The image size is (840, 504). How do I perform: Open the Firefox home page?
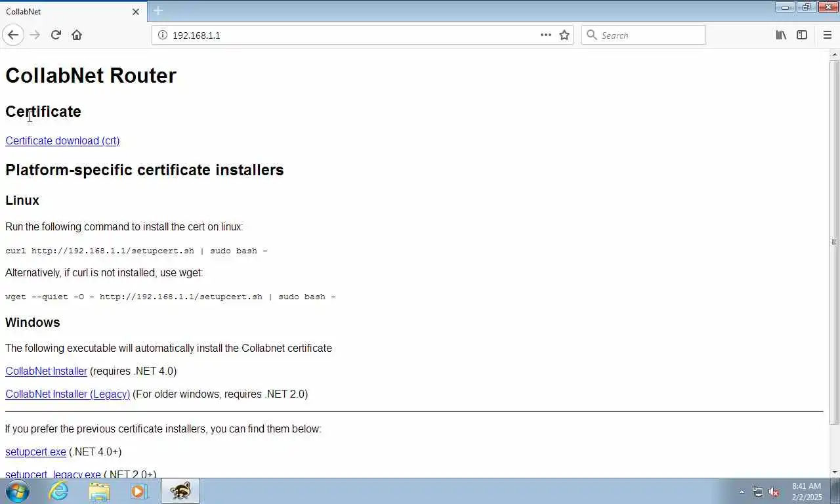[77, 35]
